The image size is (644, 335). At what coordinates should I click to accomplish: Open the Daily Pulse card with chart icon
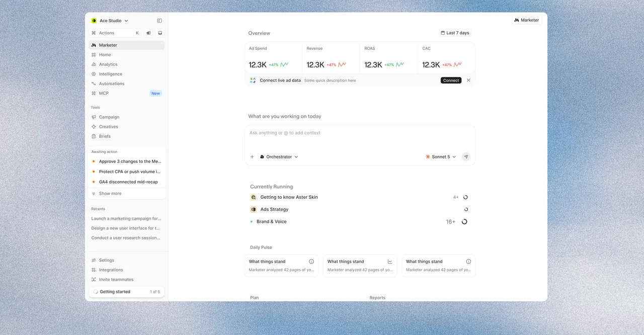[x=360, y=266]
